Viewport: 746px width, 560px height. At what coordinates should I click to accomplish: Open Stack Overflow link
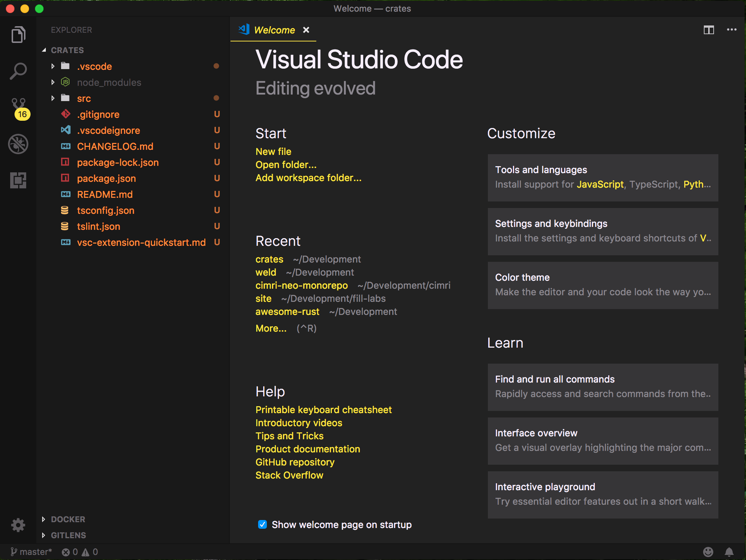pos(289,475)
